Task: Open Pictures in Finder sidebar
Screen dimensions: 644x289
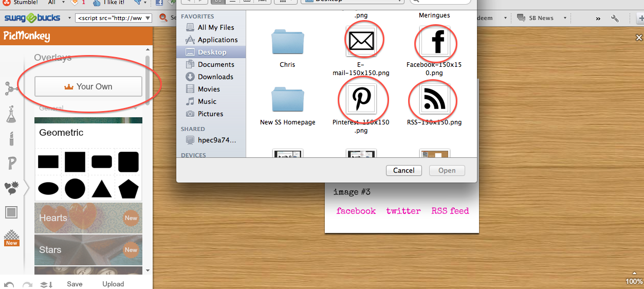Action: (x=210, y=114)
